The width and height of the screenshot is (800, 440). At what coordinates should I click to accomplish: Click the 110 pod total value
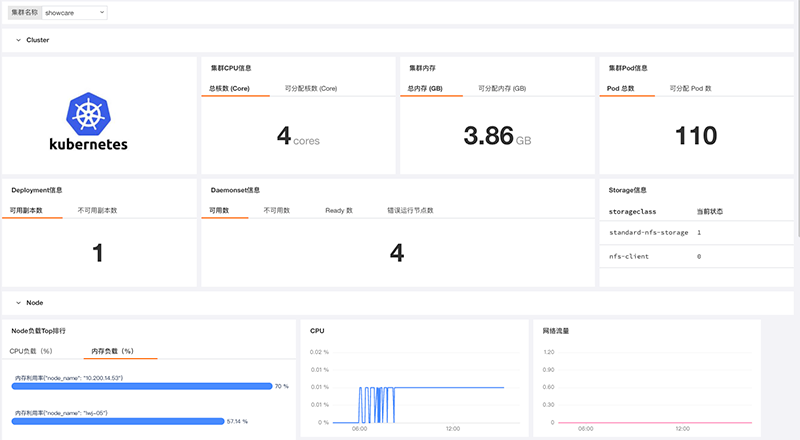696,136
